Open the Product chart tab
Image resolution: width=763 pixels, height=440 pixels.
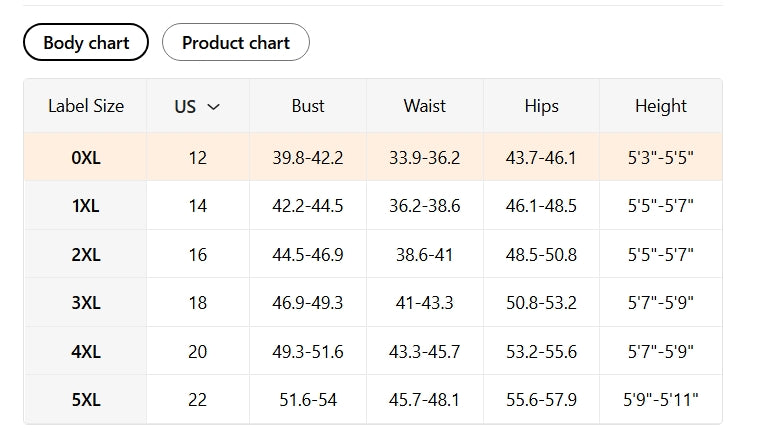coord(236,43)
